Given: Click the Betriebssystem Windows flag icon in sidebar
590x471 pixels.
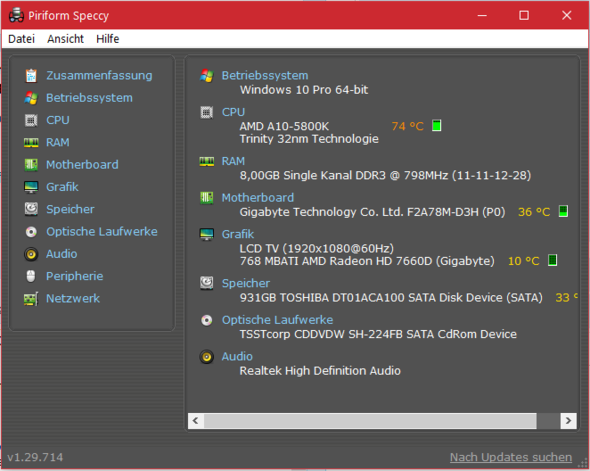Looking at the screenshot, I should (x=31, y=98).
